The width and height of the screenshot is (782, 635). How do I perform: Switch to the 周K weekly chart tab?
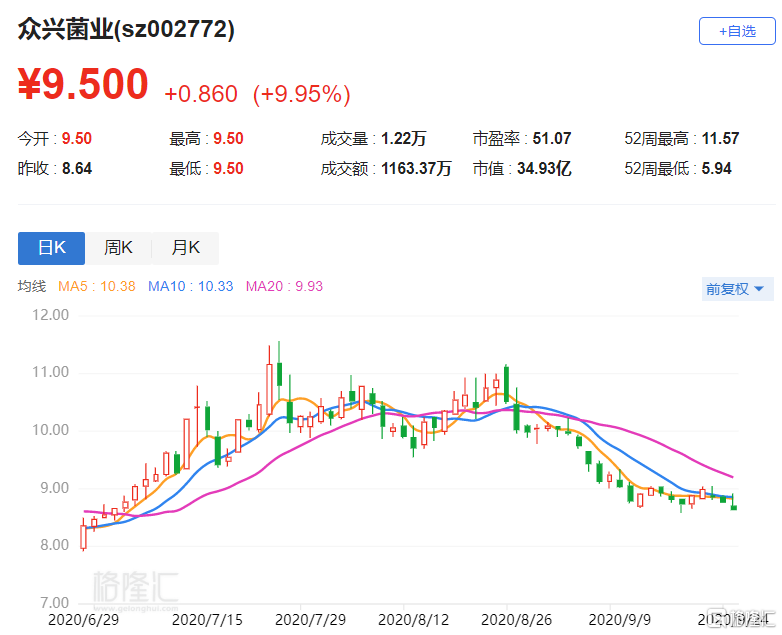(118, 248)
